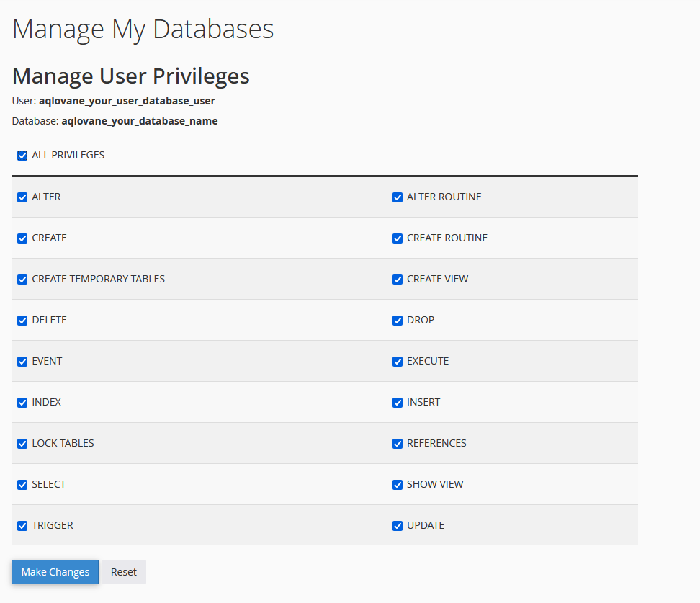Screen dimensions: 700x603
Task: Disable the DELETE privilege checkbox
Action: (22, 321)
